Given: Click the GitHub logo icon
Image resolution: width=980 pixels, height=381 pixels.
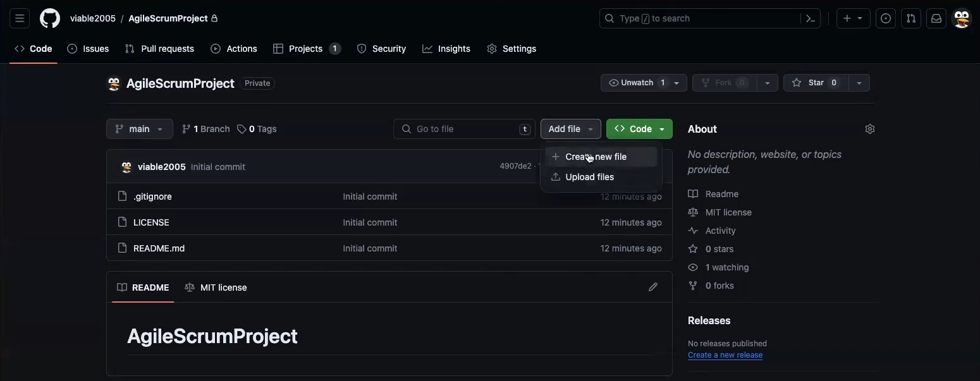Looking at the screenshot, I should 50,18.
